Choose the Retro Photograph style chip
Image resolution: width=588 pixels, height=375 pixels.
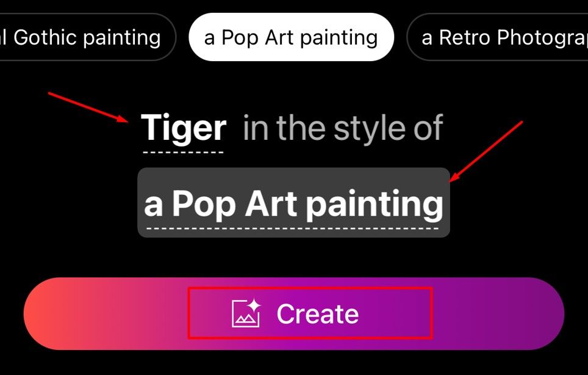(x=497, y=37)
